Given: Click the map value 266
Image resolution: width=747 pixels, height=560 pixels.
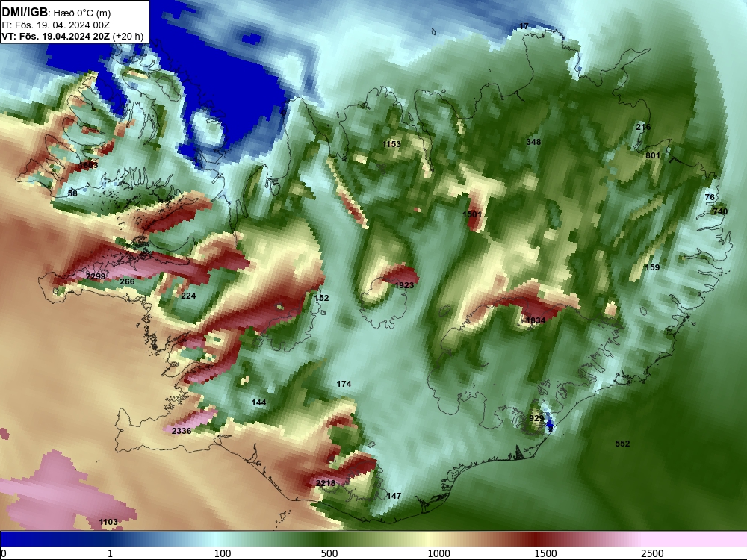Looking at the screenshot, I should pos(127,282).
